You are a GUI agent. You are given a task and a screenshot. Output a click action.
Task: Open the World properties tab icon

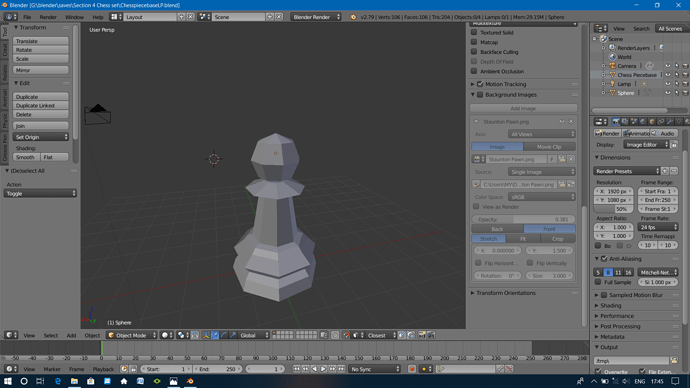(643, 122)
